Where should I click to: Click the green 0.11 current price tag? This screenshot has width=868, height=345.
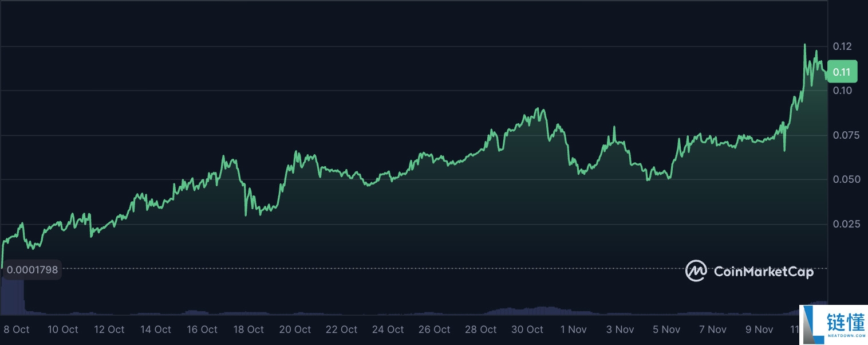point(841,72)
